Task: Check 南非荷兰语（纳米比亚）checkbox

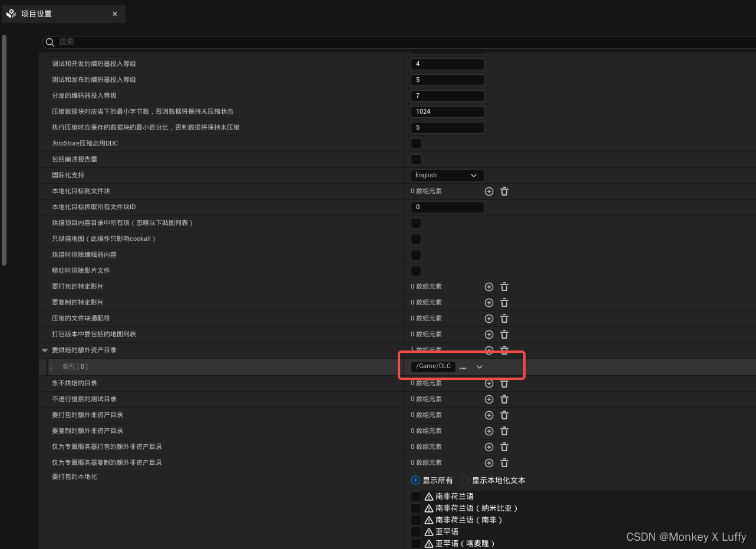Action: click(x=416, y=508)
